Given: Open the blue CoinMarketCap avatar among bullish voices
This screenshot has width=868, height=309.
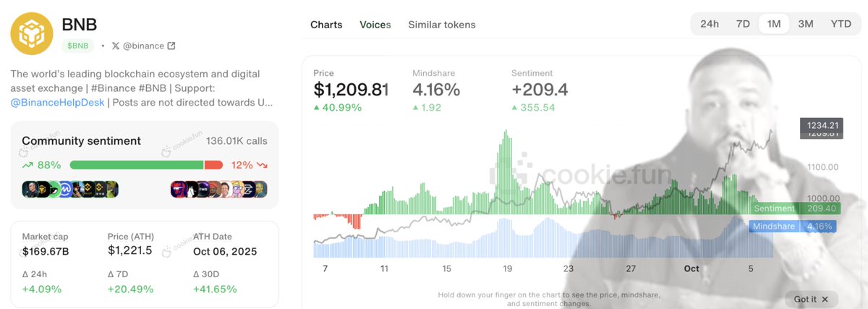Looking at the screenshot, I should pos(66,190).
